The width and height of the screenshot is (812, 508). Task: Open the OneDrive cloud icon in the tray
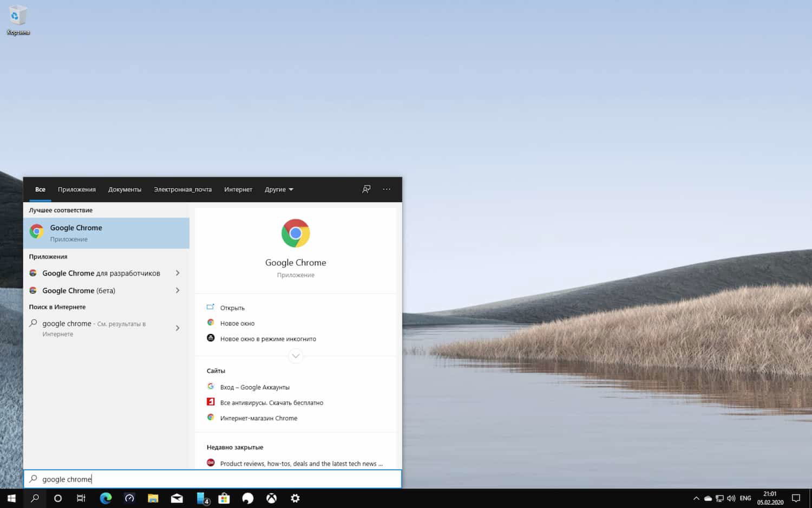[x=708, y=498]
